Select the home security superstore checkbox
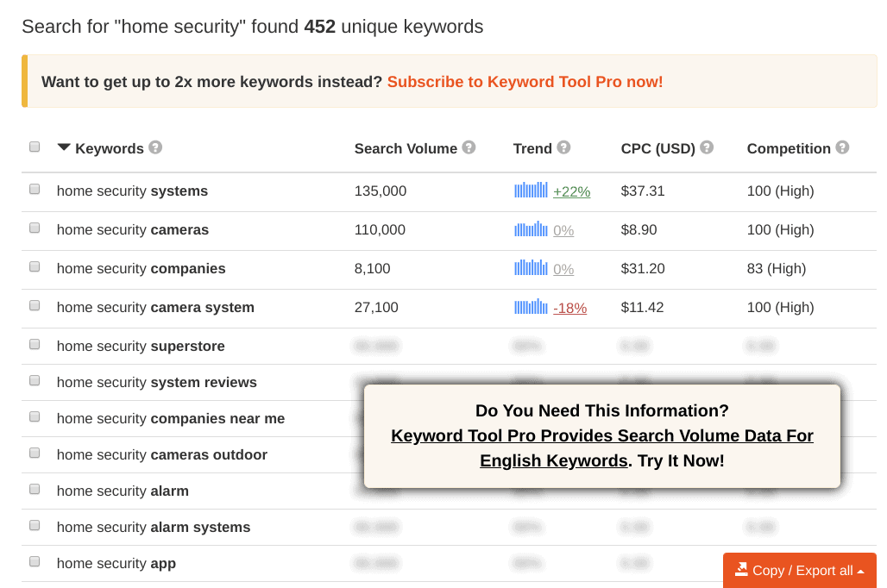Screen dimensions: 887x588 [35, 345]
